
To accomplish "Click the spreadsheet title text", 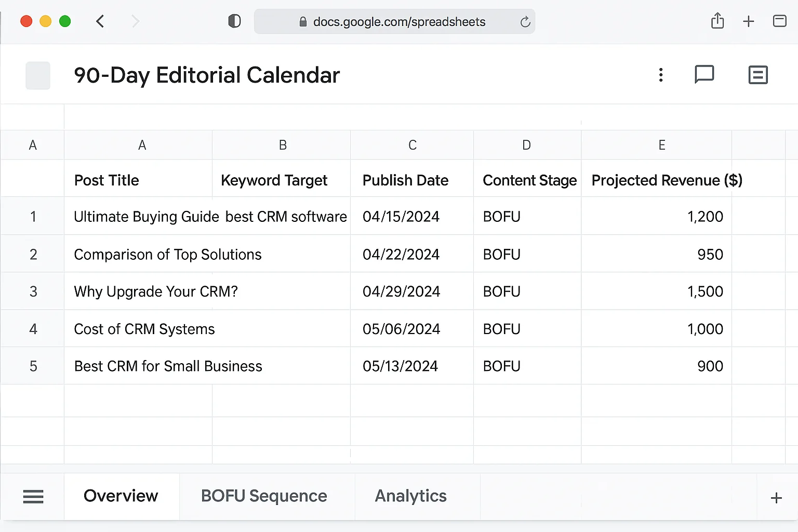I will pos(206,75).
